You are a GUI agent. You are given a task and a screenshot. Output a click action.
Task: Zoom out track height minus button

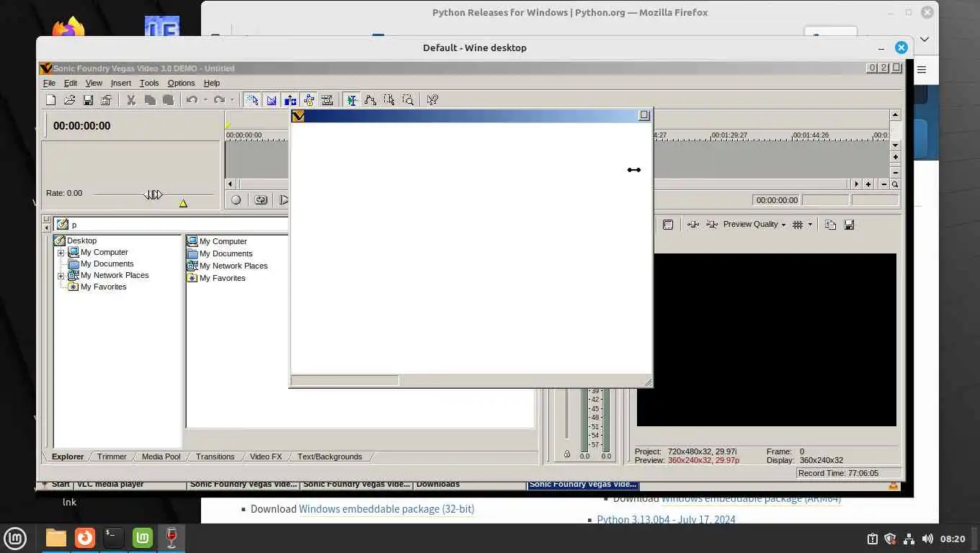click(895, 173)
